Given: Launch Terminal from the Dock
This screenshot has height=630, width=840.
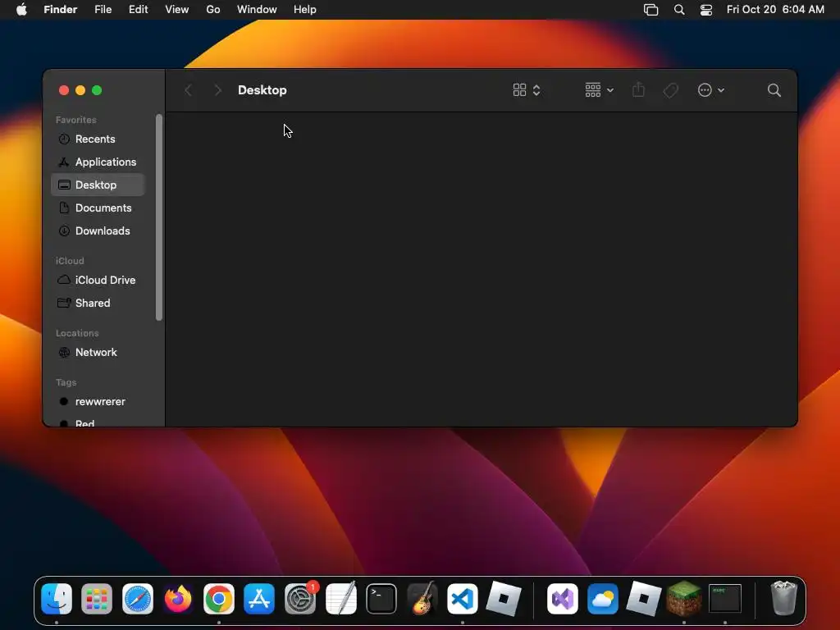Looking at the screenshot, I should 381,598.
